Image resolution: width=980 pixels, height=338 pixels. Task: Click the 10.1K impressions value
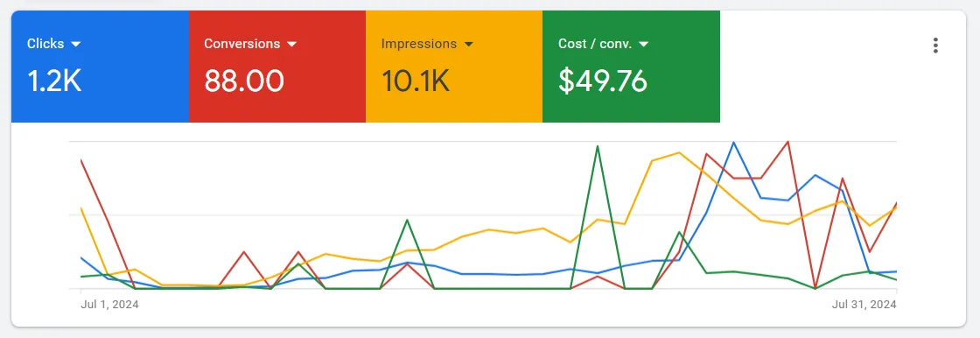[x=416, y=81]
